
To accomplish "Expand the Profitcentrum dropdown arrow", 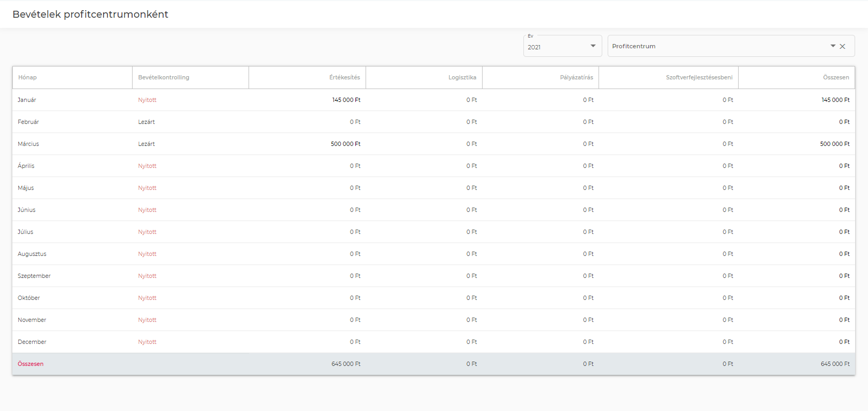I will point(833,46).
